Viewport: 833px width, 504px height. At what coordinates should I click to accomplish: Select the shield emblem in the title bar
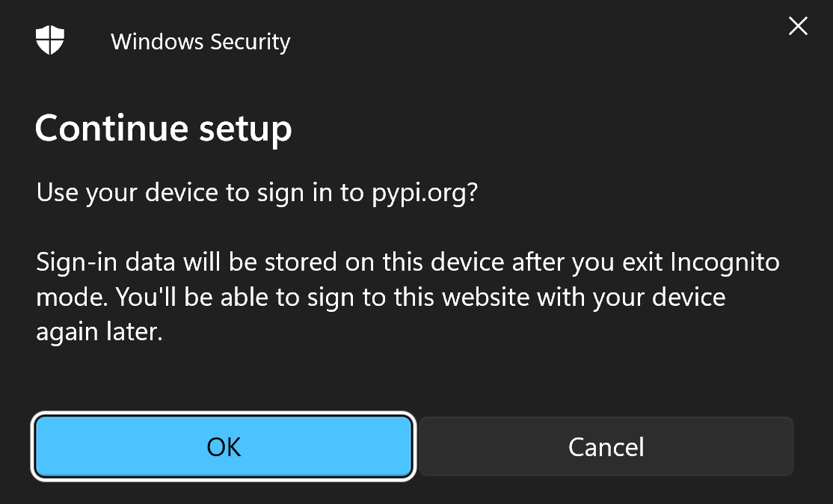tap(50, 41)
